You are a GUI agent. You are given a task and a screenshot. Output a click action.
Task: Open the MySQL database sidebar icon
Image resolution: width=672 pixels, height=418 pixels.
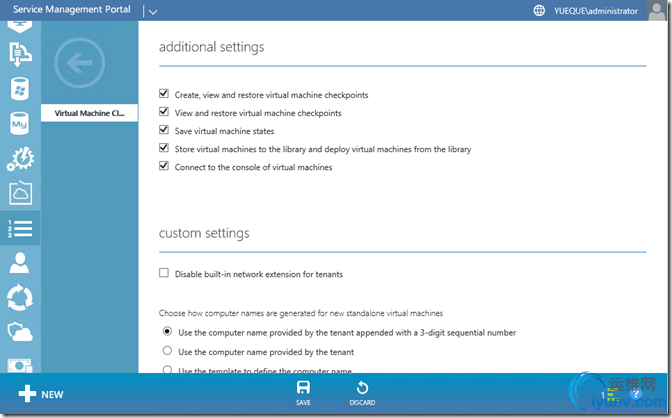click(x=20, y=124)
